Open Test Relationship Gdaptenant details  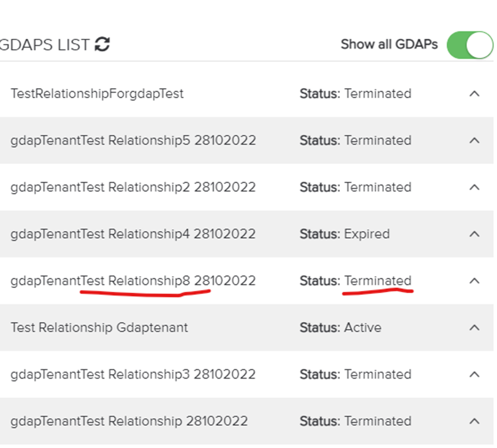(99, 327)
